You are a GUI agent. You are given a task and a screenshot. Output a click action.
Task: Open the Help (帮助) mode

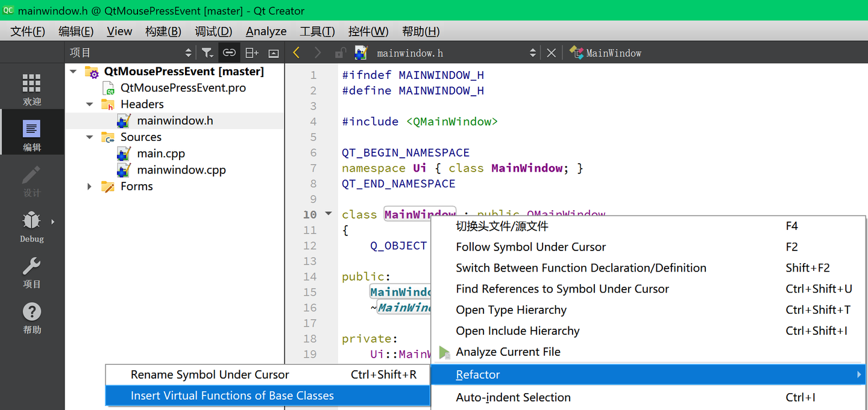click(x=31, y=318)
